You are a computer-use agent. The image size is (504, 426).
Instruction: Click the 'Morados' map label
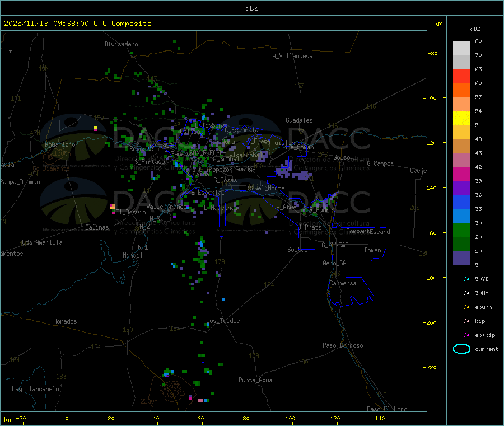[x=65, y=321]
